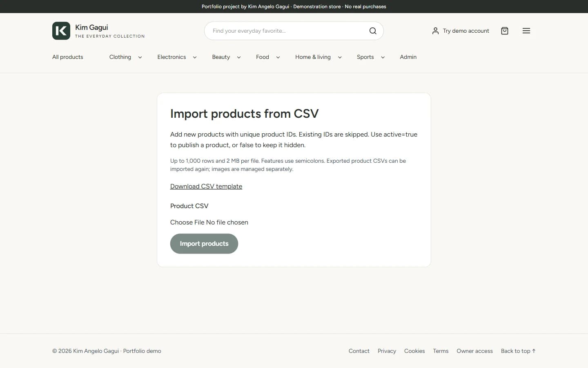Go to All products
The image size is (588, 368).
click(68, 57)
